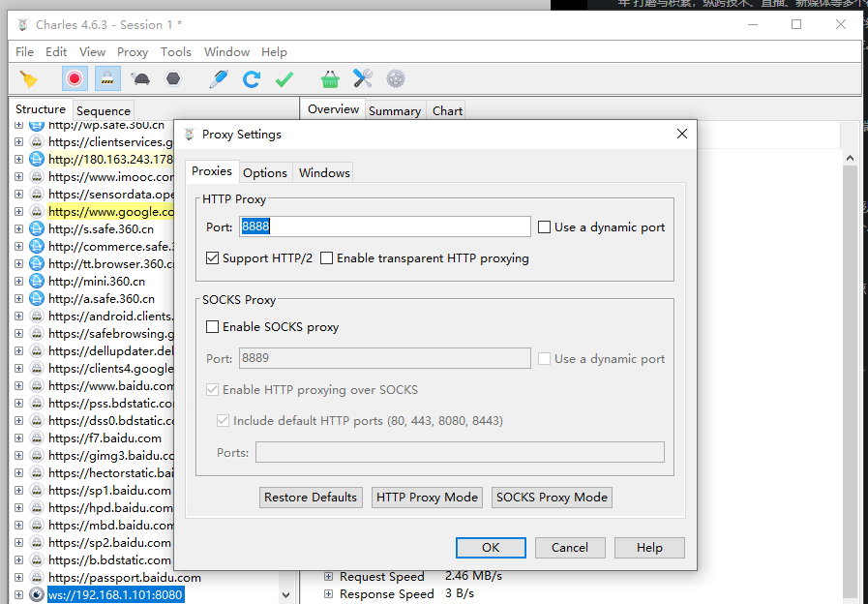Open the Proxy menu
Screen dimensions: 868x604
(133, 52)
